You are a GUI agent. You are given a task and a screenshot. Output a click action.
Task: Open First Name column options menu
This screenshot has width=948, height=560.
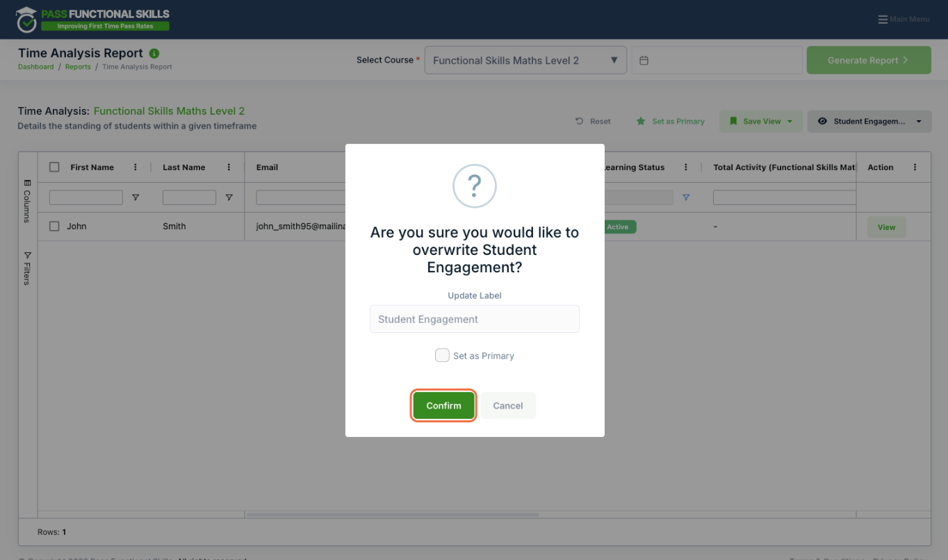[x=136, y=167]
